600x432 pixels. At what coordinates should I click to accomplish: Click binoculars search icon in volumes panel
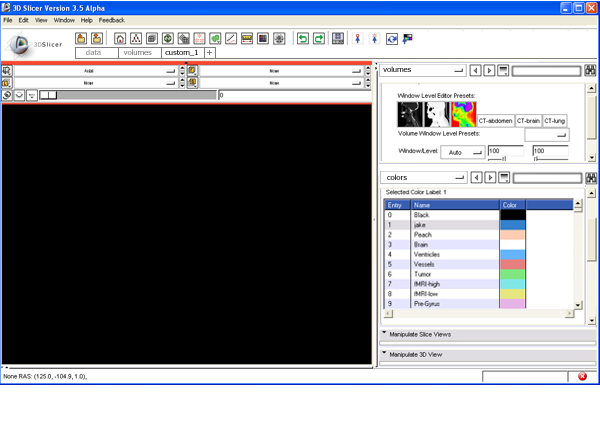pyautogui.click(x=590, y=70)
